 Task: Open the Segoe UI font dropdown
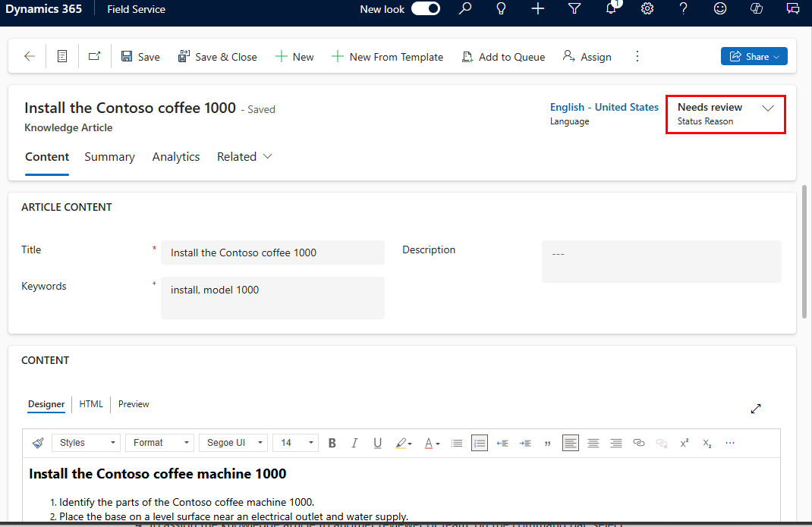point(234,443)
